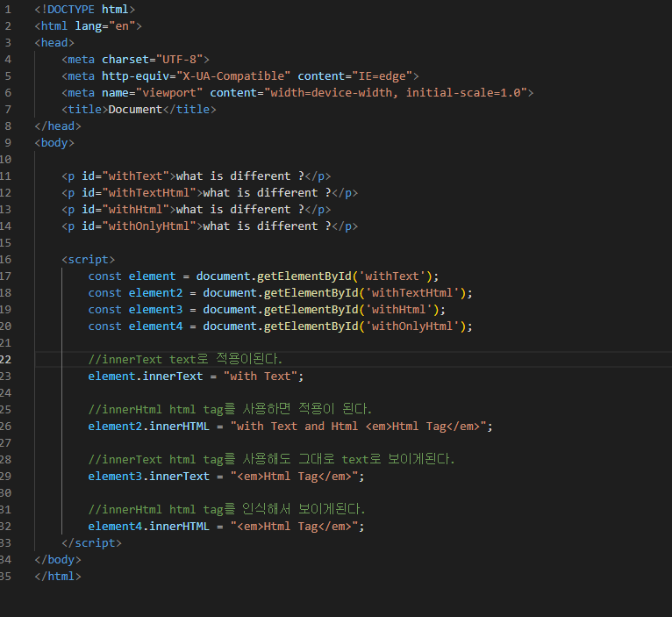Click line number 5 in the gutter
672x617 pixels.
point(8,76)
